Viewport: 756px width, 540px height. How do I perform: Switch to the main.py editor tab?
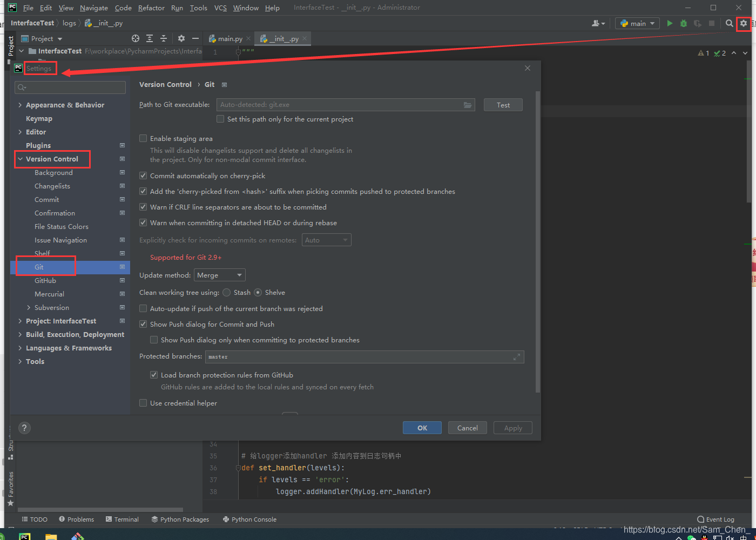click(227, 38)
